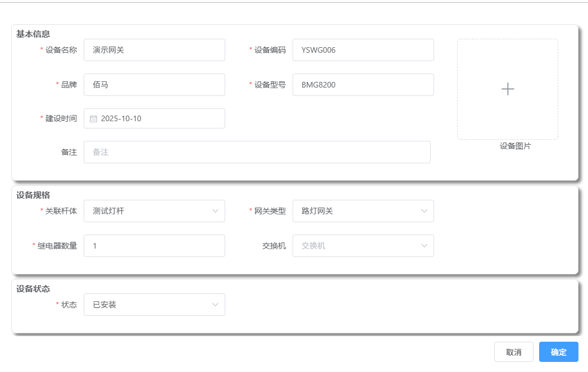Click the 建设时间 date field showing 2025-10-10
The width and height of the screenshot is (588, 372).
(x=154, y=118)
